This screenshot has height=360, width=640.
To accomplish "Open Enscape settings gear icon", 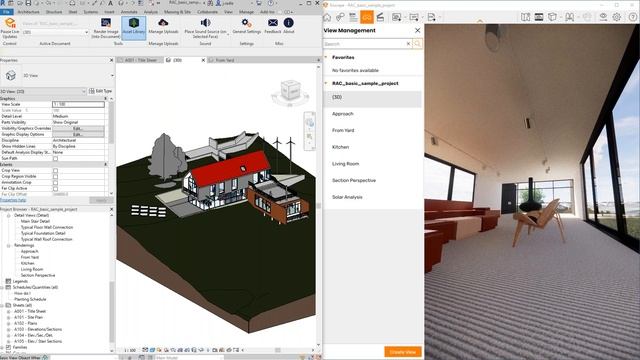I will click(x=617, y=17).
